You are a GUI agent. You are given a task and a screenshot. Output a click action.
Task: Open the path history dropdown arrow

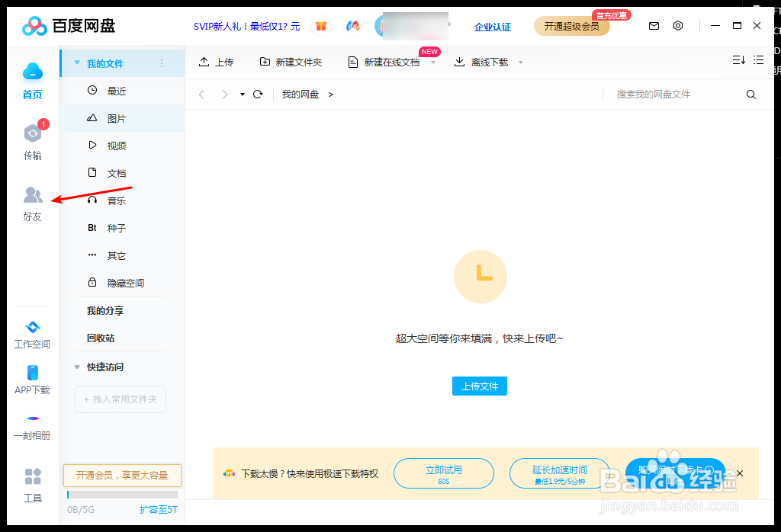click(x=242, y=94)
